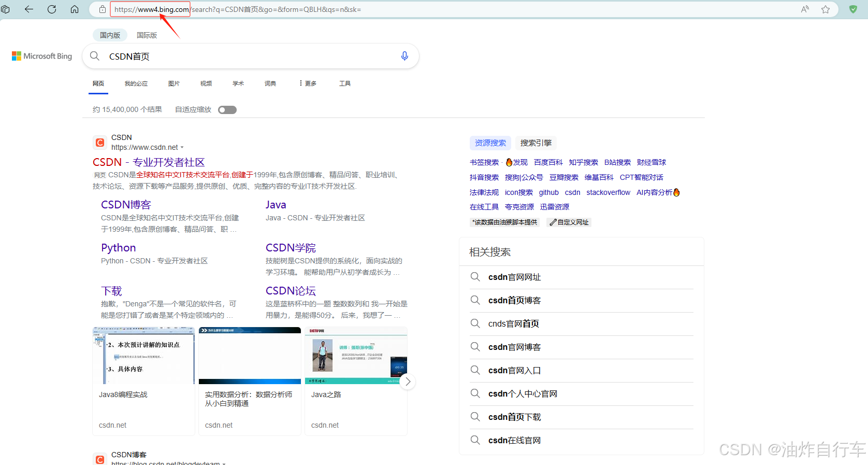
Task: Click search icon beside csdn官网网址
Action: coord(475,277)
